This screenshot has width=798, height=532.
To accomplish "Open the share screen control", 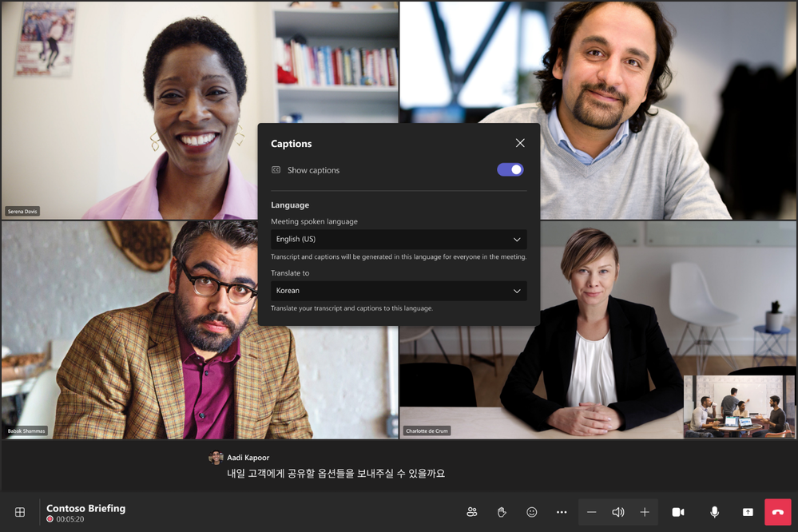I will pos(748,512).
